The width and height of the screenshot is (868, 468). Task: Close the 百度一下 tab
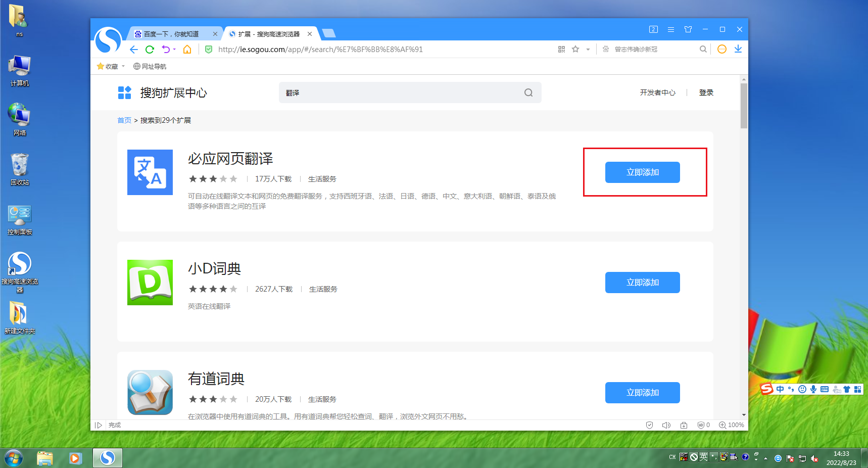pos(215,34)
